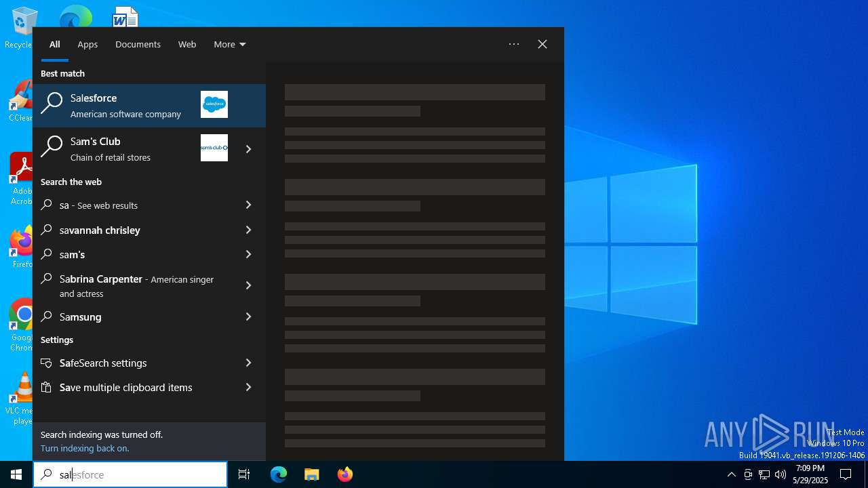868x488 pixels.
Task: Open the taskbar clock and calendar
Action: click(x=810, y=474)
